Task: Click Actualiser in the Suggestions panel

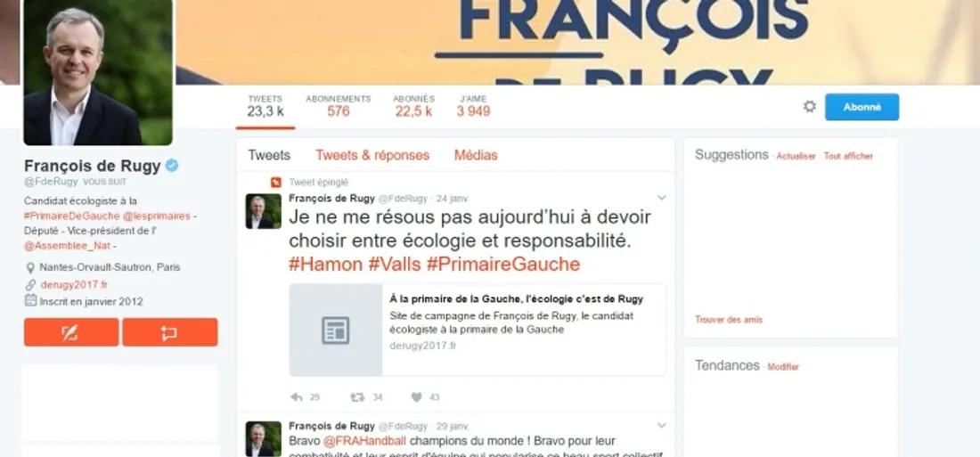Action: point(796,156)
